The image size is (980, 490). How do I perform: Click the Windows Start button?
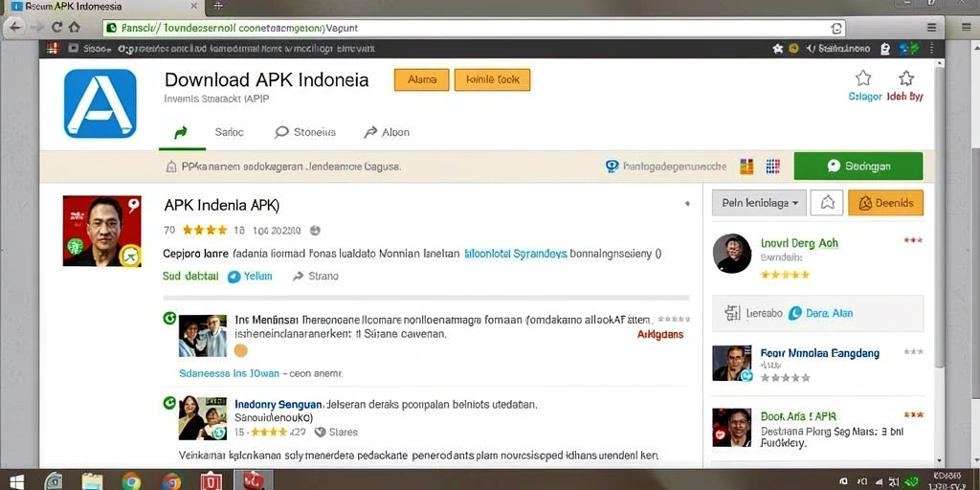(x=16, y=481)
